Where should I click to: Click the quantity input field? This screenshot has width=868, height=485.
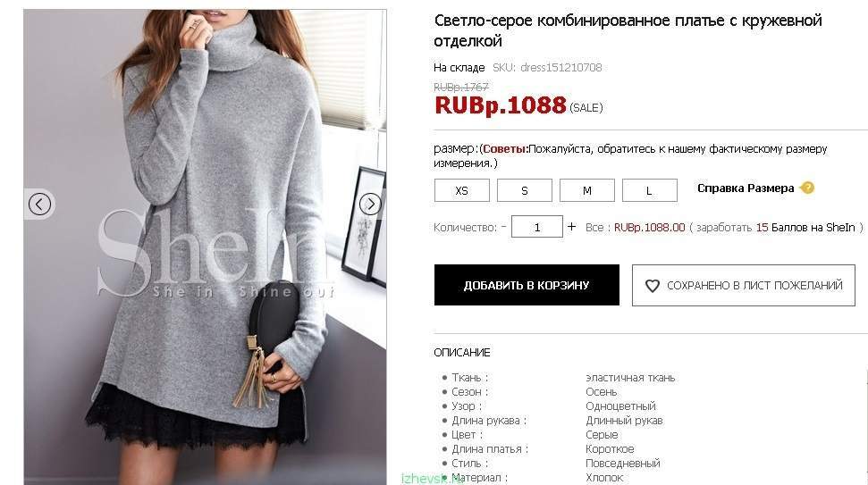pyautogui.click(x=537, y=227)
